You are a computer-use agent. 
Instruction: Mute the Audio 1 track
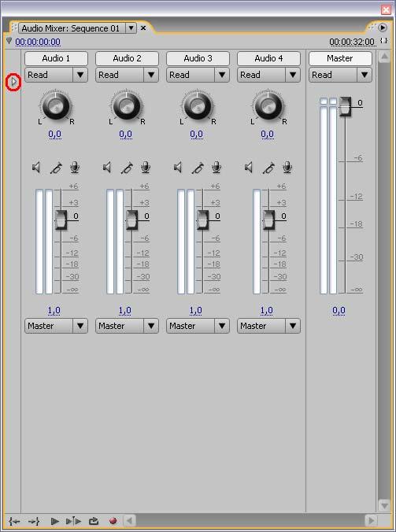pyautogui.click(x=36, y=168)
